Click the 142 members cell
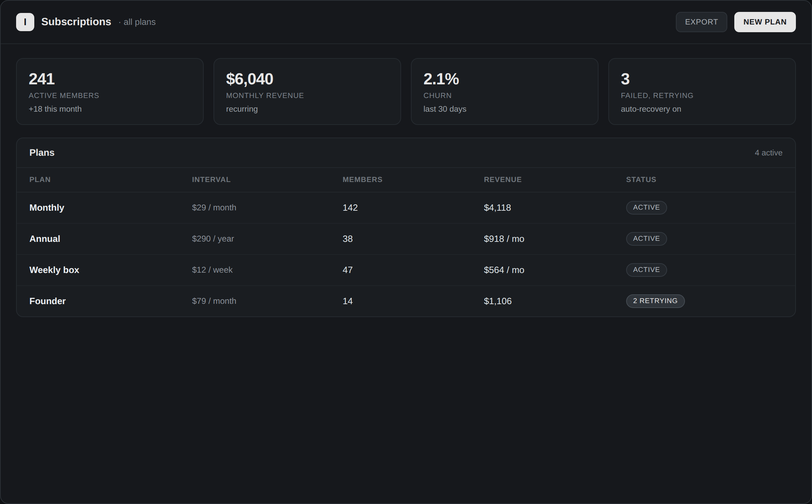Screen dimensions: 812x504 point(350,208)
